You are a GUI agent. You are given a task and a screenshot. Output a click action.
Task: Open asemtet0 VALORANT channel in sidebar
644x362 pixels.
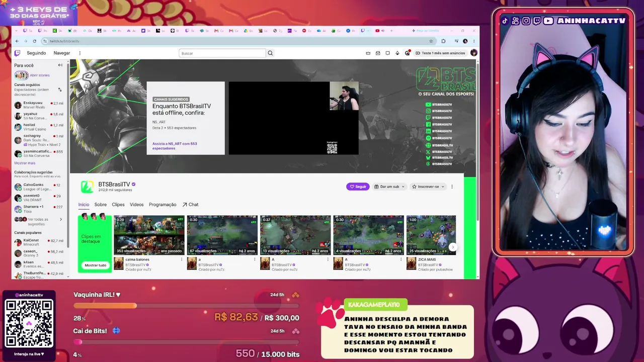[x=39, y=198]
